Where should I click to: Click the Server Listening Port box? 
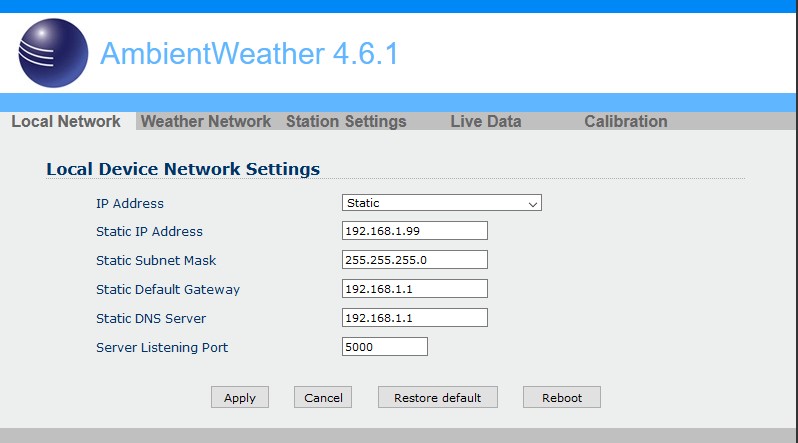tap(384, 347)
